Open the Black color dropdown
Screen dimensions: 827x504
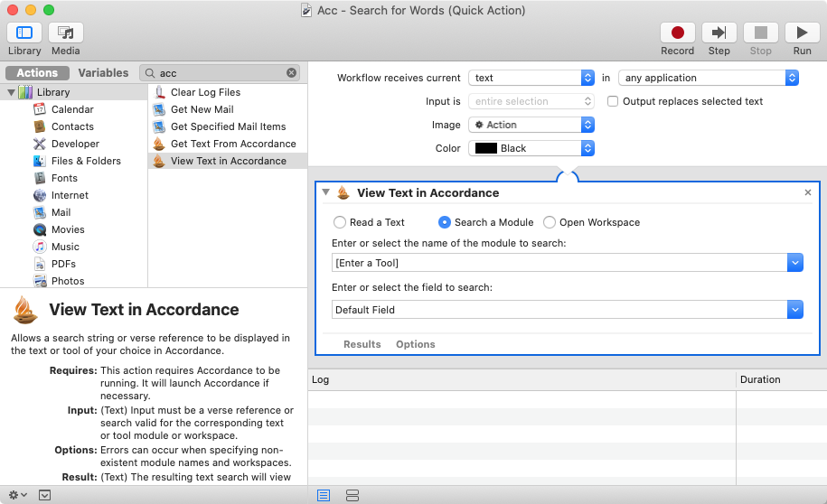click(531, 148)
